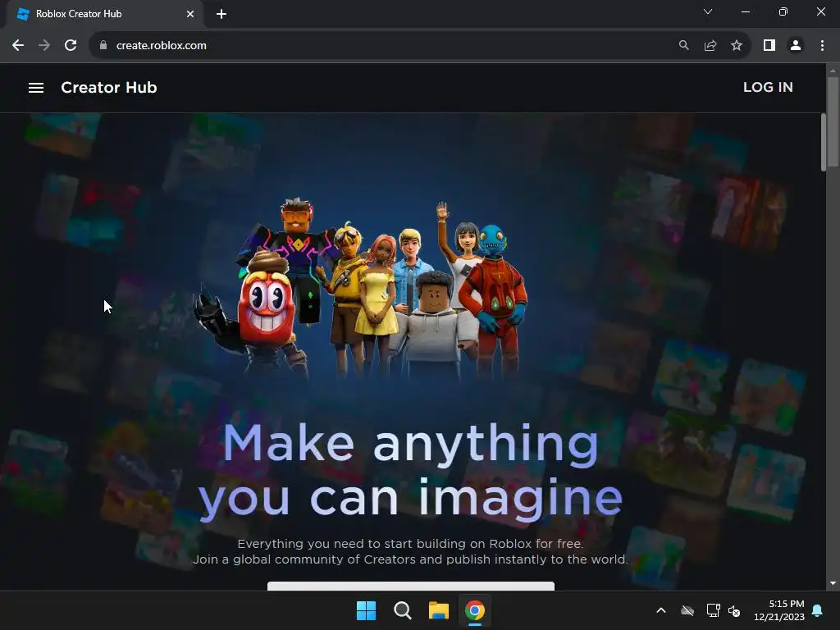Click the page vertical scrollbar thumb
Viewport: 840px width, 630px height.
click(833, 123)
